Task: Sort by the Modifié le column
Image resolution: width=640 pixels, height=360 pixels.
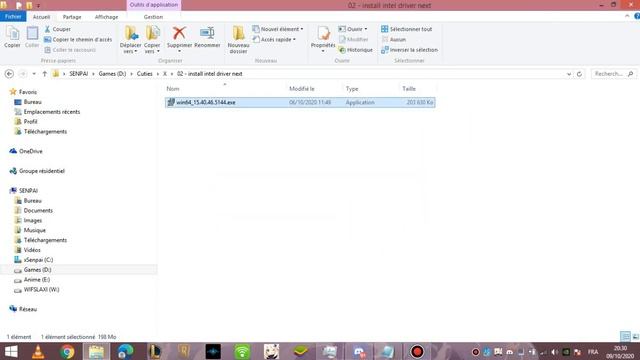Action: (302, 89)
